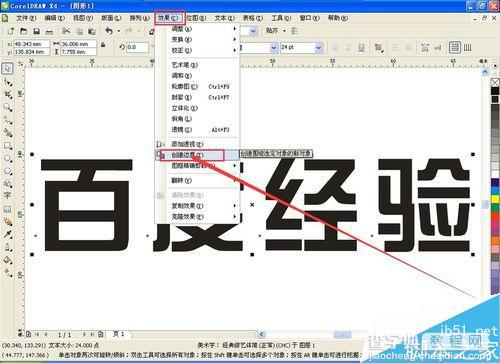Viewport: 500px width, 363px height.
Task: Pick the no-fill X swatch
Action: [495, 82]
